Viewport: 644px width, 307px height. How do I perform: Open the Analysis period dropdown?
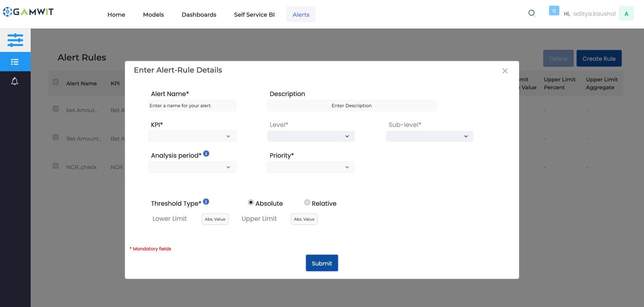[192, 167]
